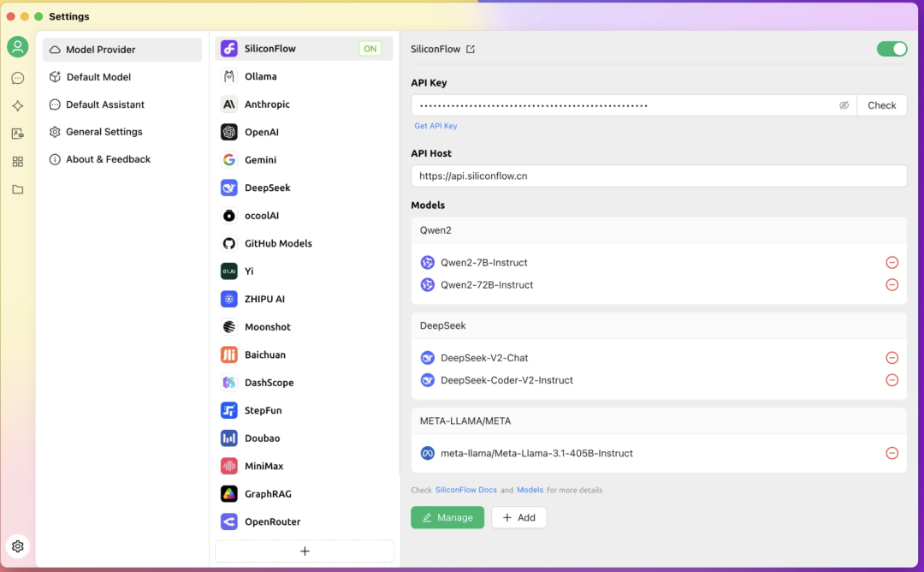Click the ON badge beside SiliconFlow
This screenshot has width=924, height=572.
pyautogui.click(x=370, y=49)
